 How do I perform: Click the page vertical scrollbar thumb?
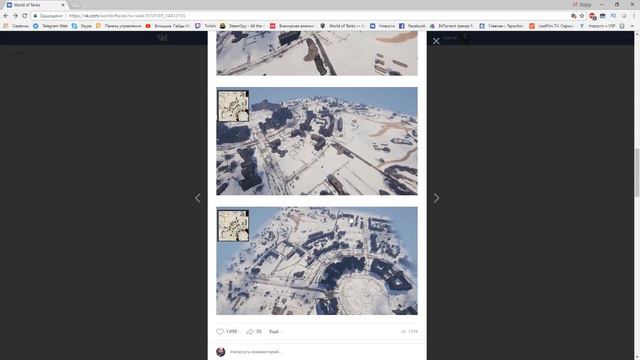637,173
